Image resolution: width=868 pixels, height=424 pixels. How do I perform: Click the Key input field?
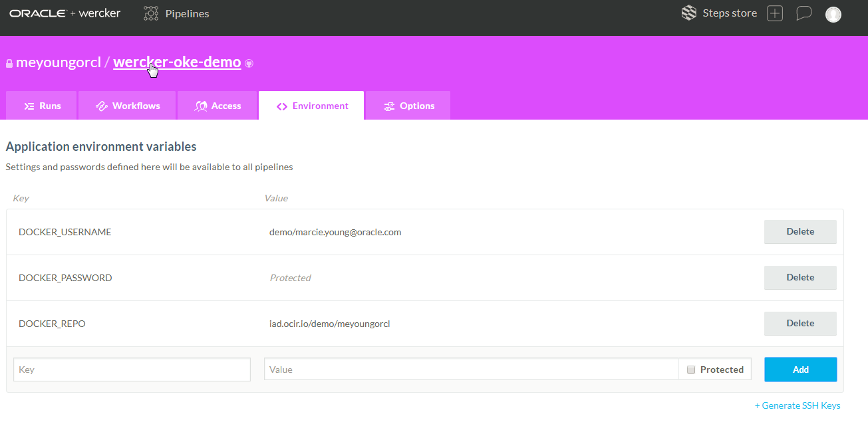tap(132, 370)
